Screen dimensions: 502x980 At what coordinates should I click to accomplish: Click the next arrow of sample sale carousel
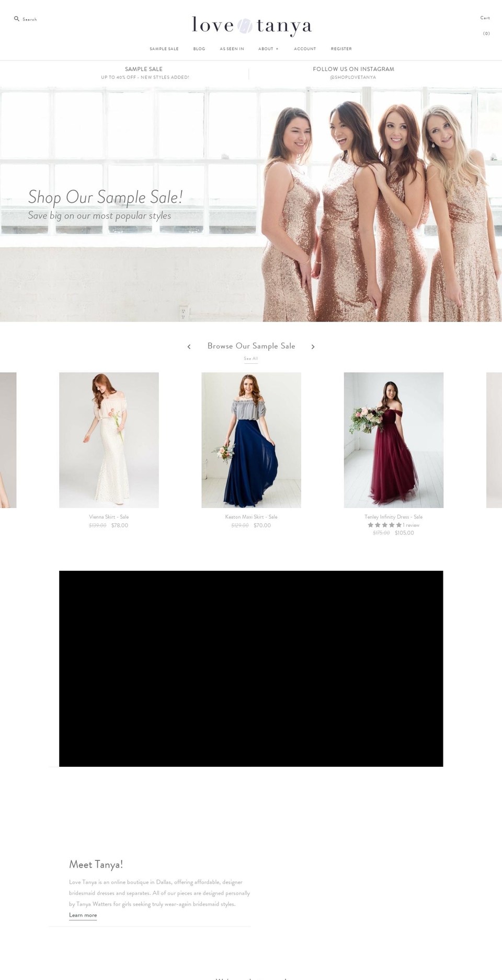(x=313, y=347)
